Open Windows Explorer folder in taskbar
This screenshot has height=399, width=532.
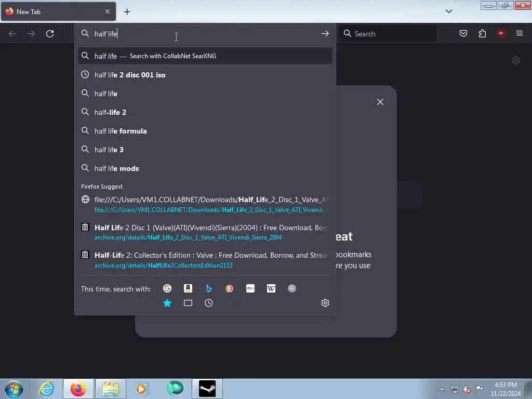pyautogui.click(x=111, y=389)
